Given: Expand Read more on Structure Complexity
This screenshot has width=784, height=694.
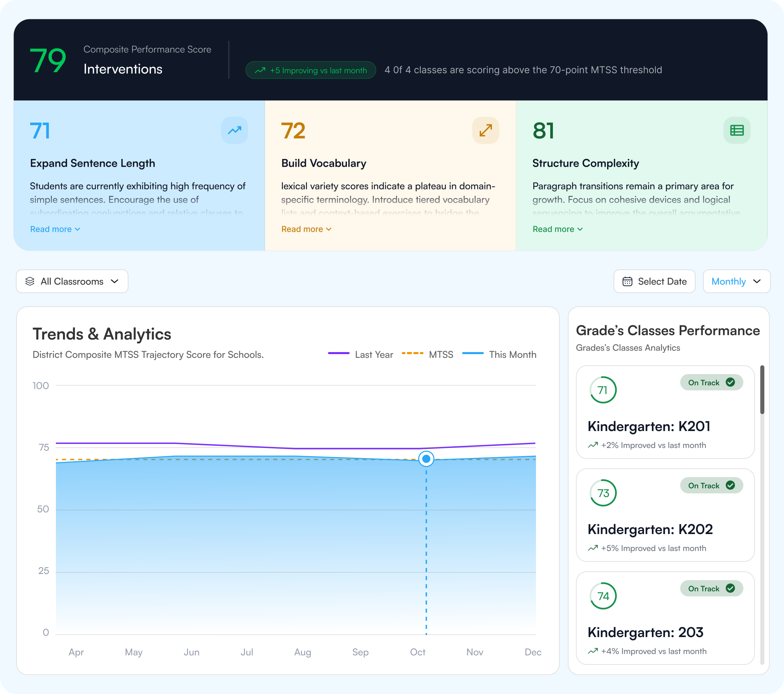Looking at the screenshot, I should coord(558,229).
